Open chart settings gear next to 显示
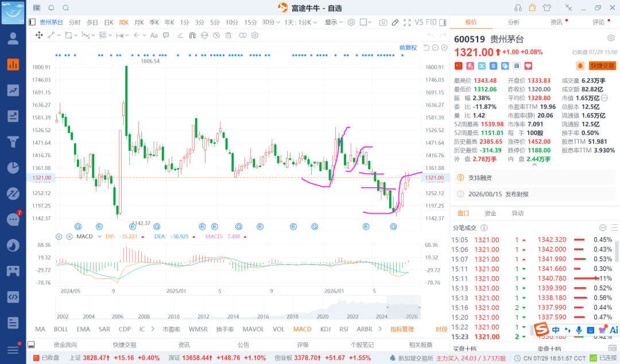Image resolution: width=620 pixels, height=364 pixels. [x=351, y=22]
